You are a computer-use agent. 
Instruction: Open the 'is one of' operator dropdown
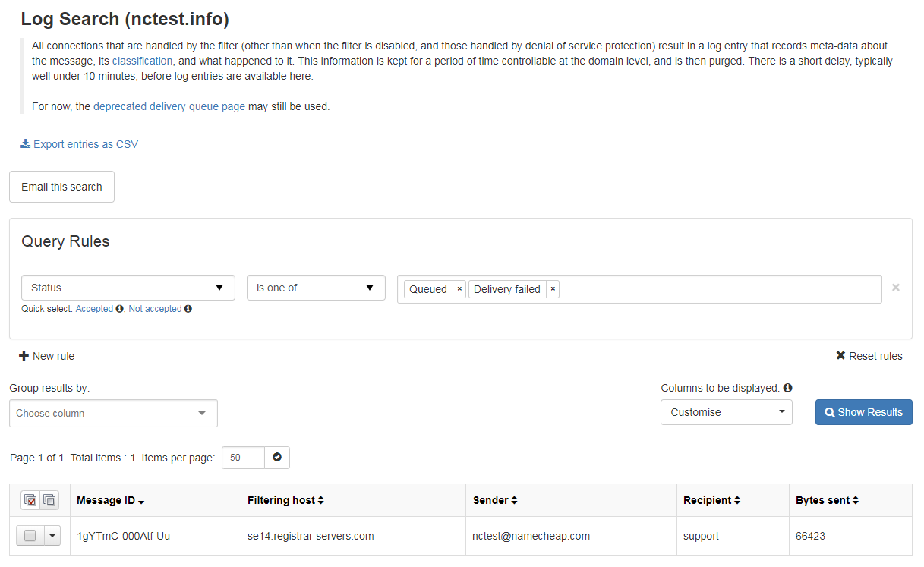point(316,288)
